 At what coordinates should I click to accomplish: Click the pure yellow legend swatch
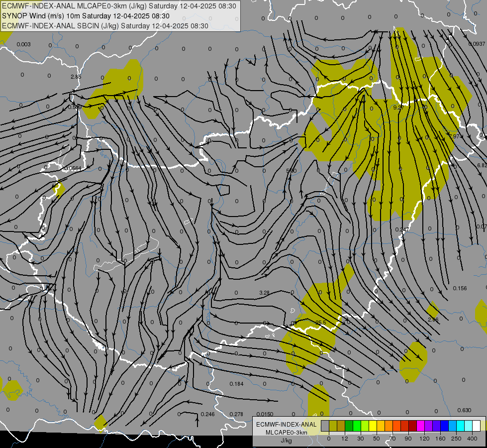(373, 426)
